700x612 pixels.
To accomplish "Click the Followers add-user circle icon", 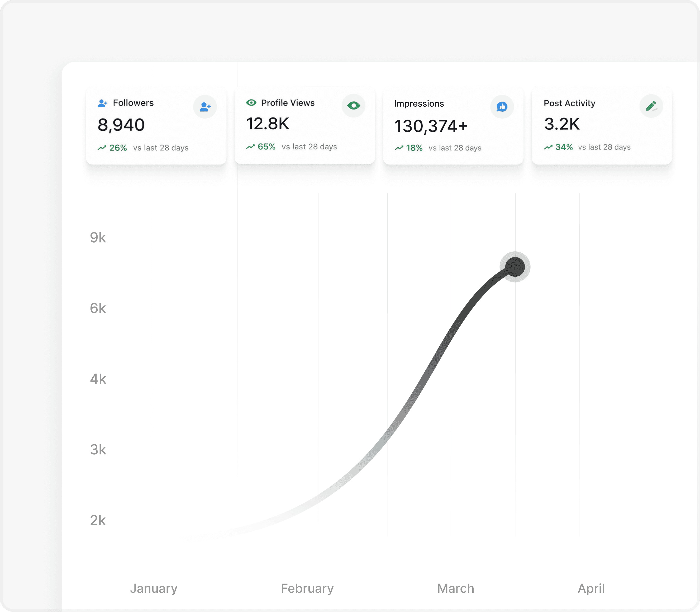I will 205,107.
